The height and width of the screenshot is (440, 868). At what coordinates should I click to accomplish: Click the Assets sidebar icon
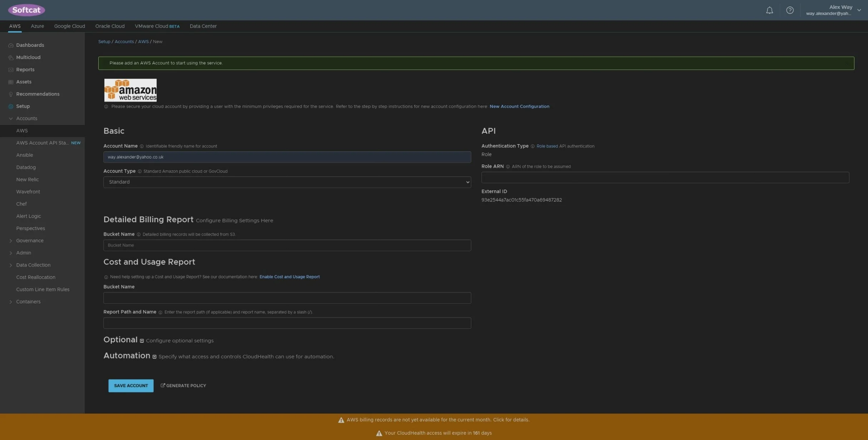[11, 82]
